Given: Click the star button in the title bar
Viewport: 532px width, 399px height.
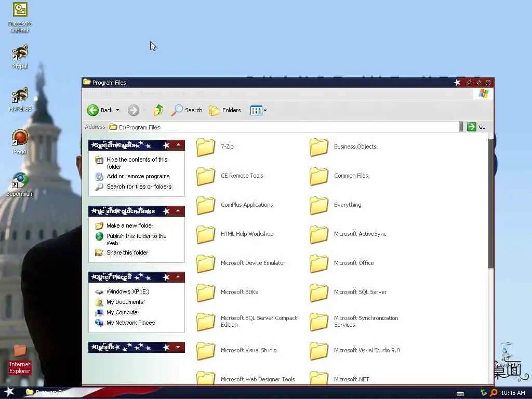Looking at the screenshot, I should (457, 83).
